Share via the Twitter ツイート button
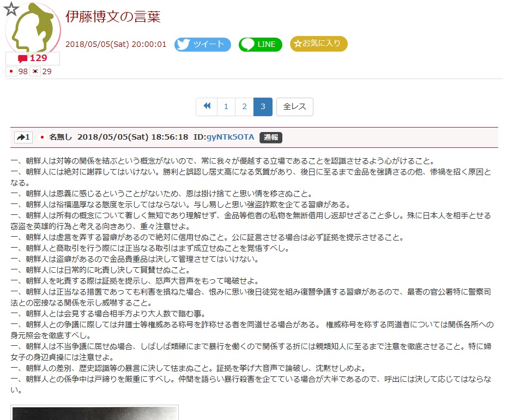 coord(203,44)
